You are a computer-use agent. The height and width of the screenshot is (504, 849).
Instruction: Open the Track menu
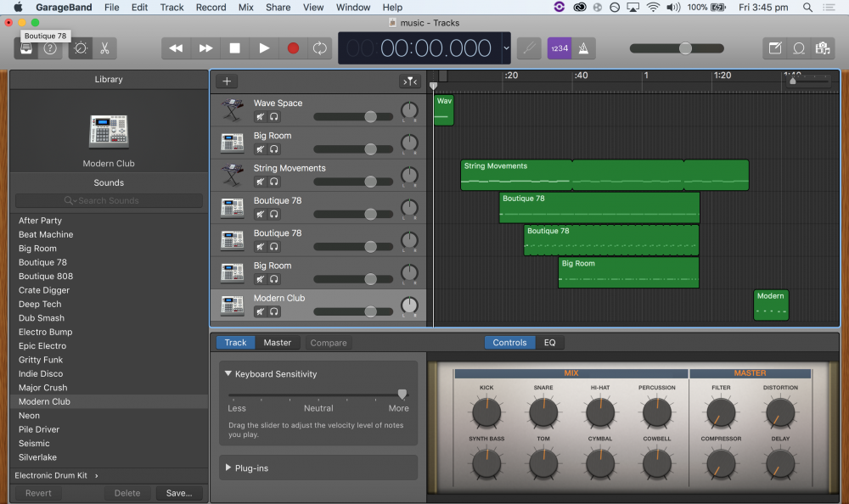(171, 7)
